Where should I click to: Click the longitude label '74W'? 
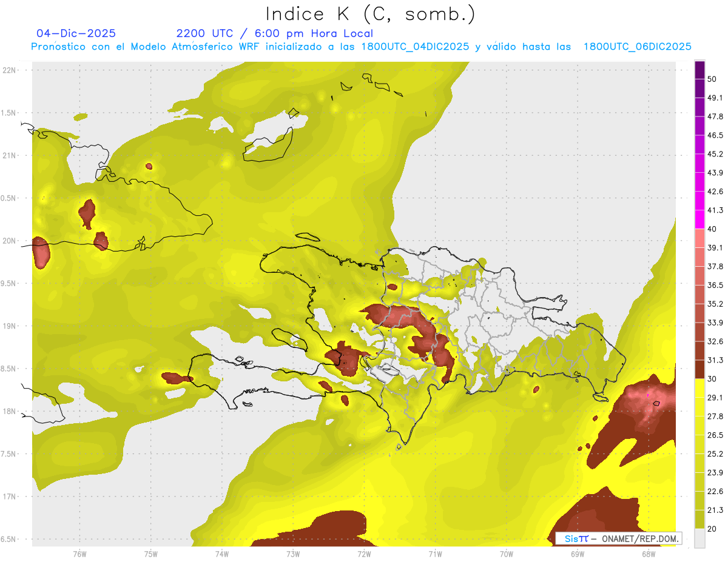222,554
